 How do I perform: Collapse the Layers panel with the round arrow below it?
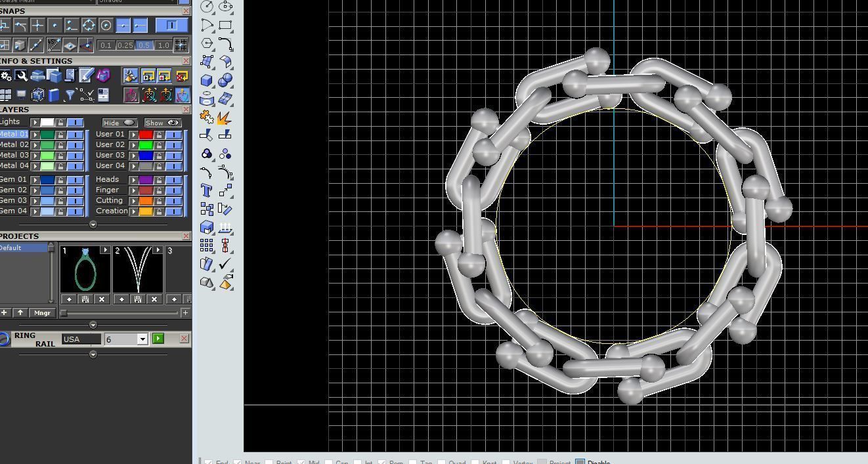point(93,224)
